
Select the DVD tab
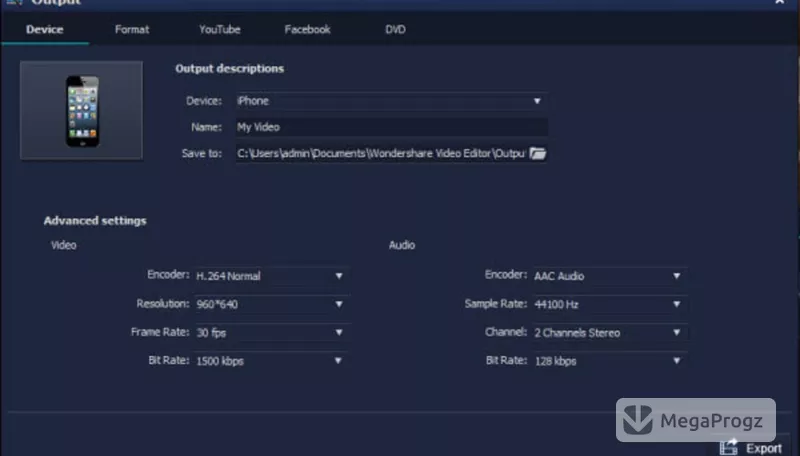click(395, 30)
